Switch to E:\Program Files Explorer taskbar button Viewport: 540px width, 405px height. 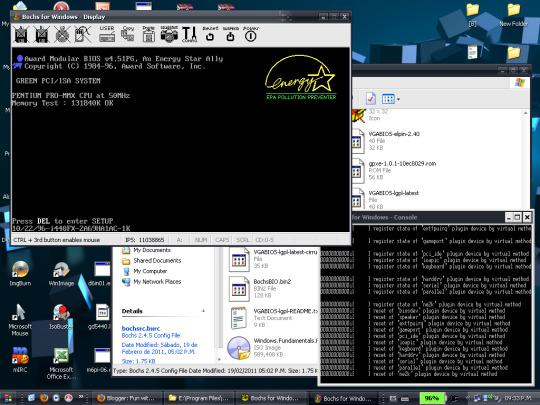[x=199, y=398]
